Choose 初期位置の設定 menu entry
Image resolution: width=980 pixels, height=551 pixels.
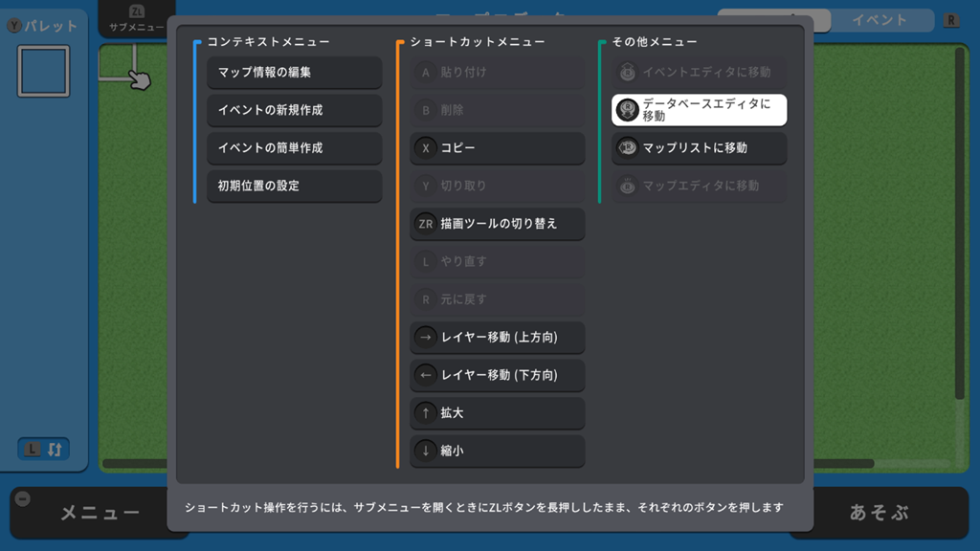(294, 186)
